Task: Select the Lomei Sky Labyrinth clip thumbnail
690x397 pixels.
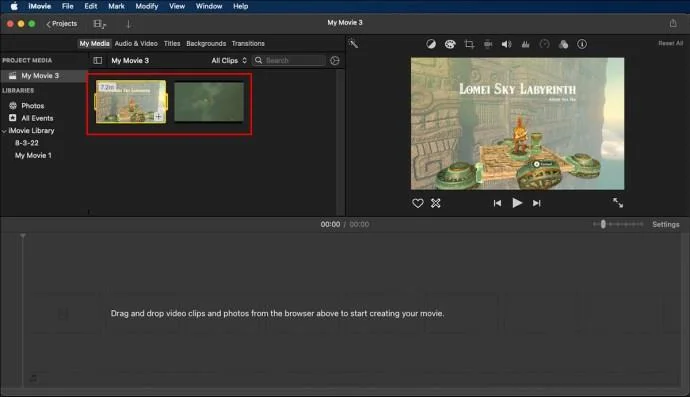Action: pyautogui.click(x=131, y=102)
